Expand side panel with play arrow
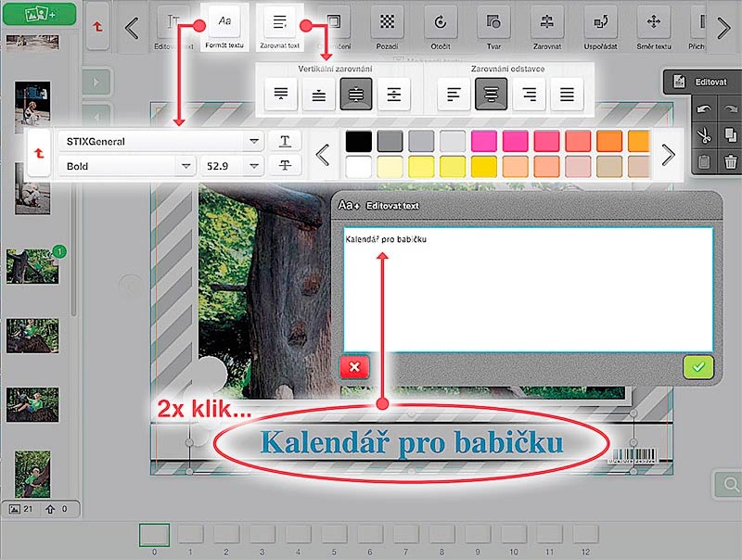This screenshot has height=560, width=742. (x=97, y=83)
